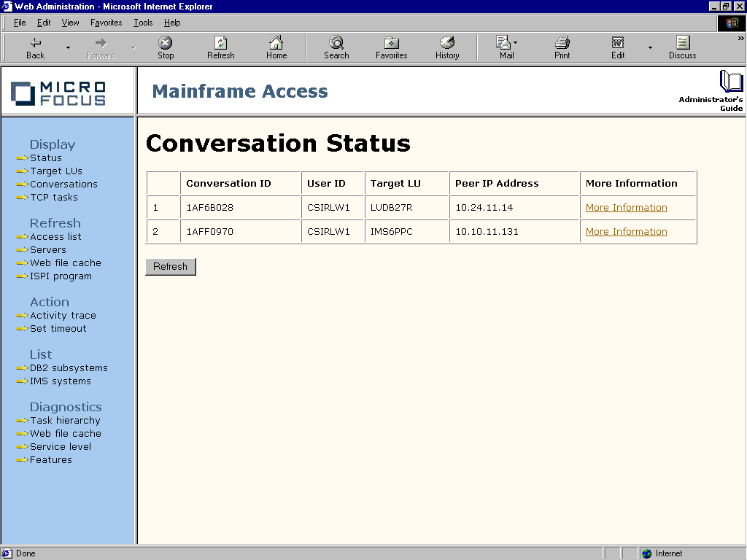Open browsing History

pyautogui.click(x=446, y=45)
